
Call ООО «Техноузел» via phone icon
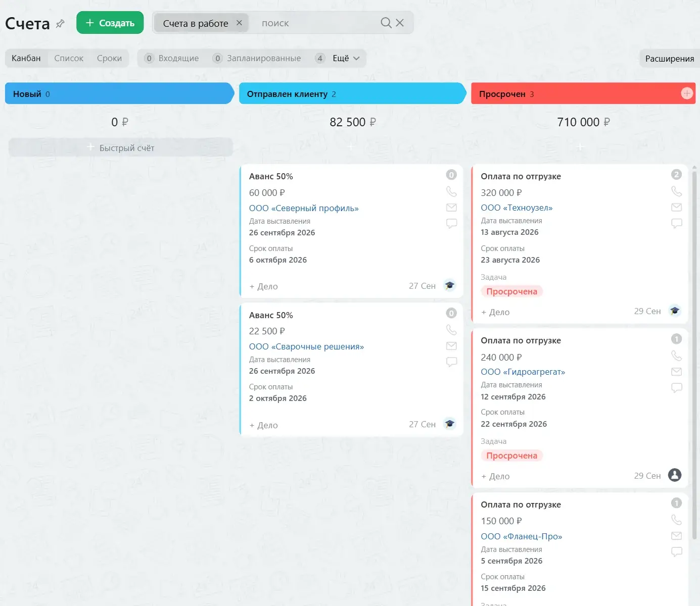pyautogui.click(x=676, y=191)
